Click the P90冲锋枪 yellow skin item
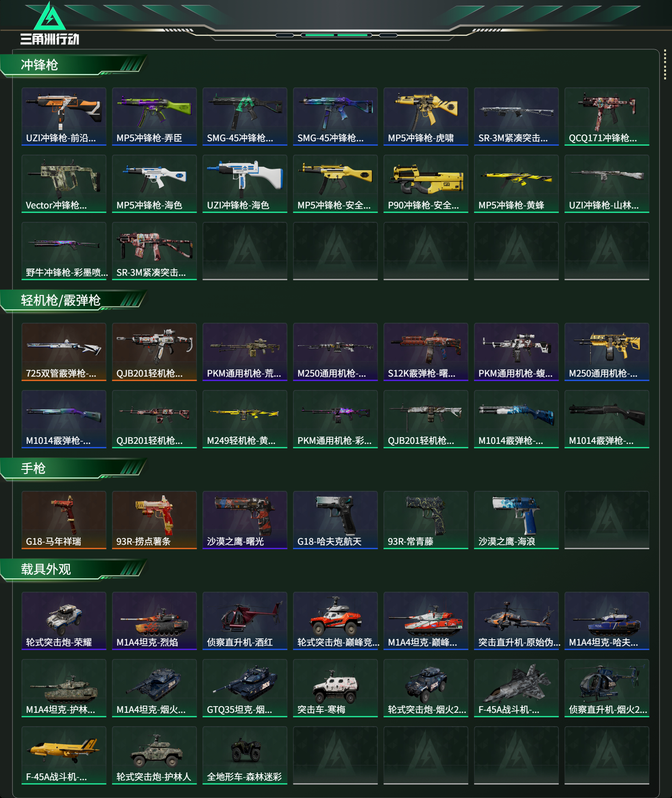 (426, 184)
